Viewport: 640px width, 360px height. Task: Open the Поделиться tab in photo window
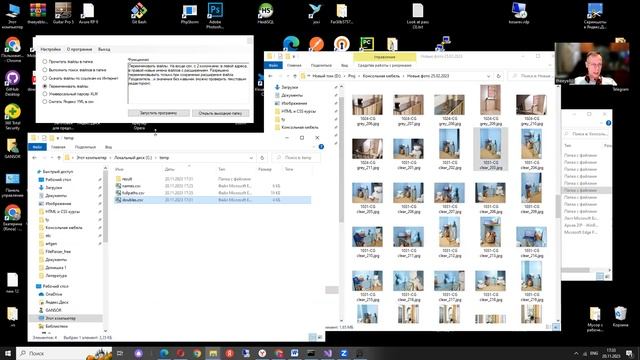pyautogui.click(x=321, y=65)
